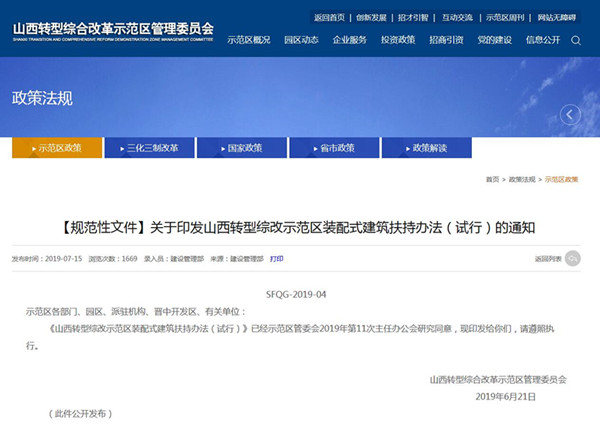
Task: Click 信息公开 in the navigation bar
Action: coord(543,40)
